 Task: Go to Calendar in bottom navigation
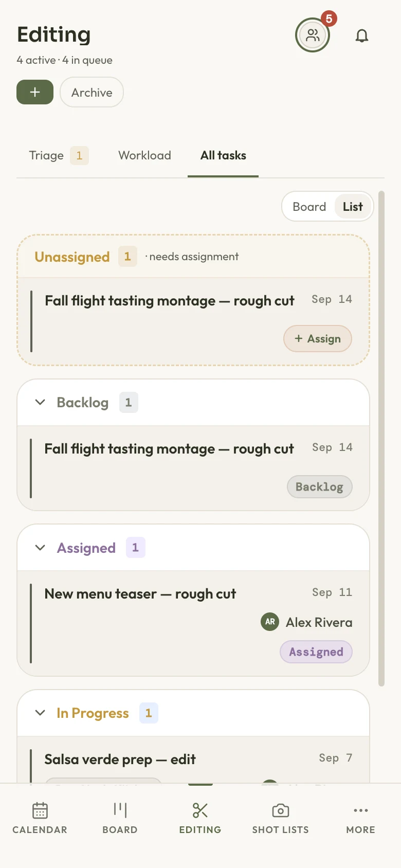coord(40,818)
